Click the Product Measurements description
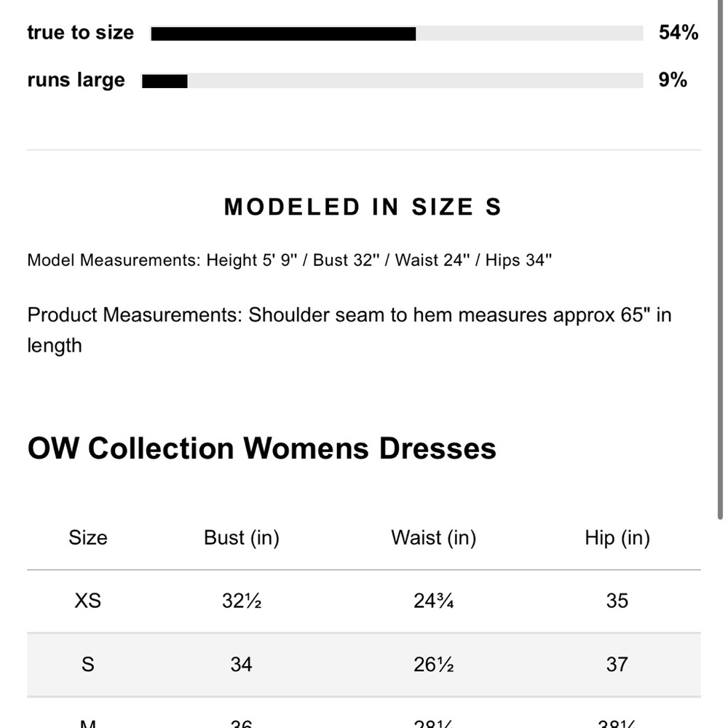This screenshot has height=728, width=728. [x=349, y=330]
